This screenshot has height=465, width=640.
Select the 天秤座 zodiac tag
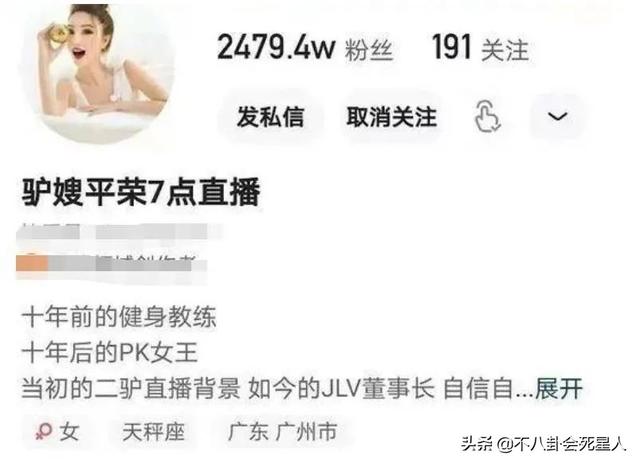(x=153, y=432)
